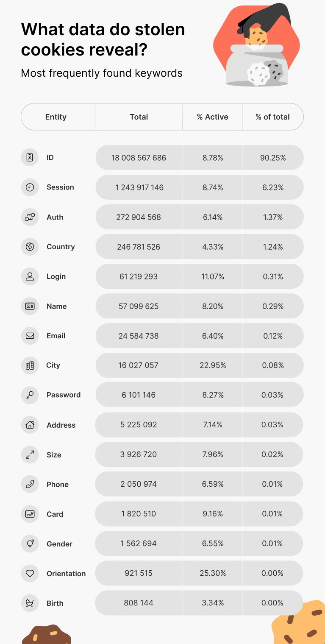Select the % Active column header
This screenshot has width=325, height=644.
click(x=212, y=117)
